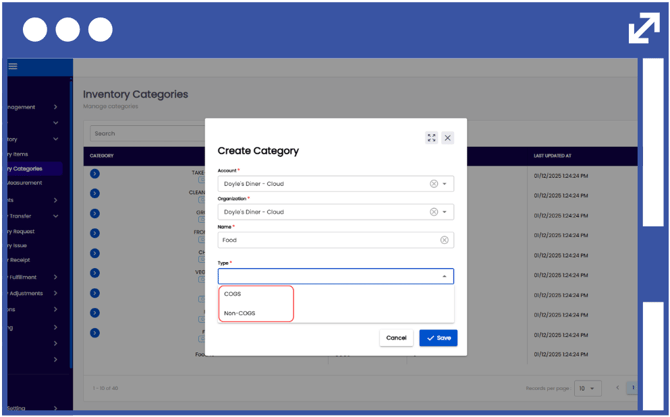Image resolution: width=670 pixels, height=417 pixels.
Task: Clear the Name field text
Action: (444, 240)
